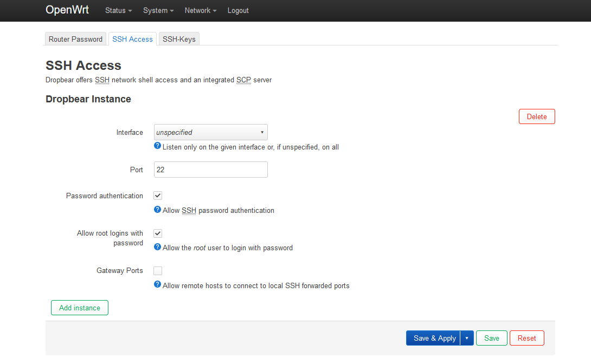Enable the Gateway Ports checkbox
Screen dimensions: 591x364
point(158,271)
